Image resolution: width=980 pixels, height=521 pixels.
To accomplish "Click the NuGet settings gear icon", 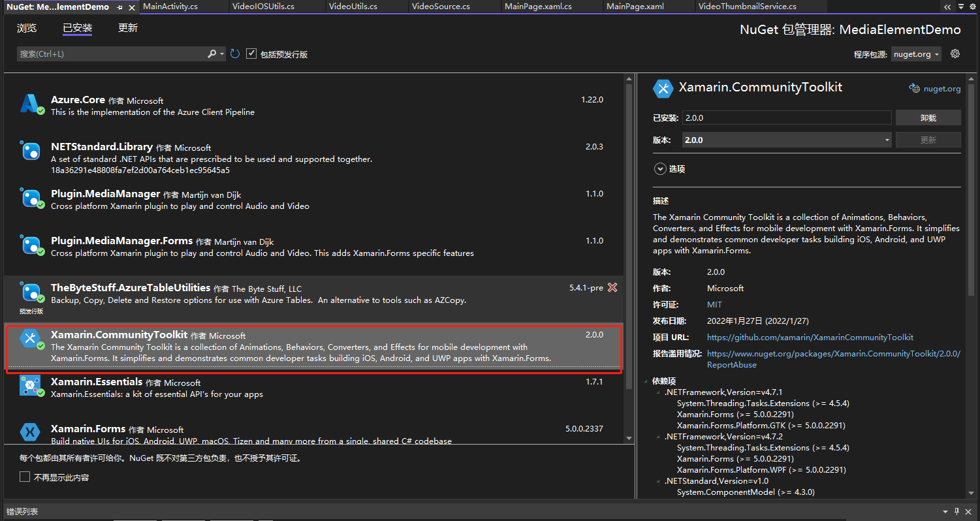I will click(x=955, y=54).
